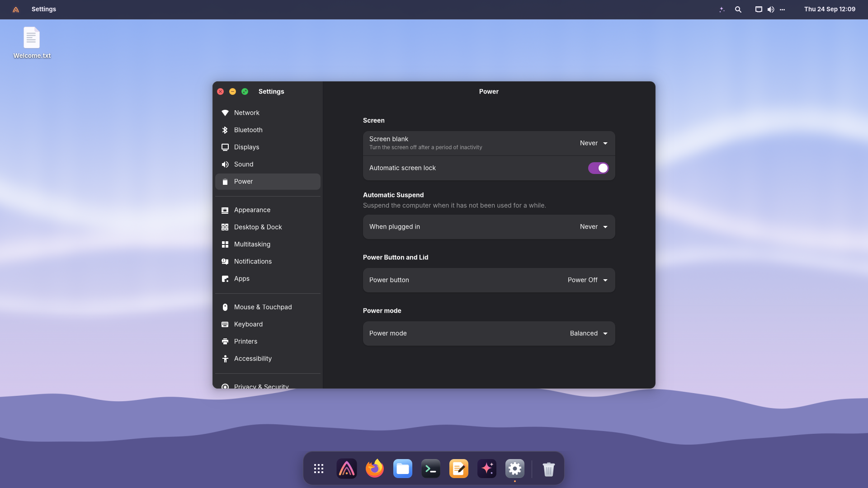Open the date and time clock
Image resolution: width=868 pixels, height=488 pixels.
830,9
